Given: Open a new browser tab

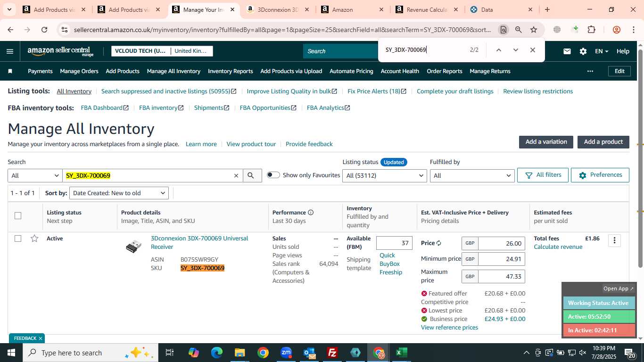Looking at the screenshot, I should pyautogui.click(x=547, y=9).
